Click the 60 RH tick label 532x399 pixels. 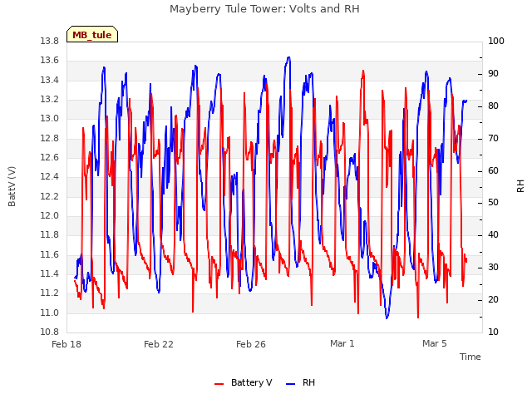coord(493,170)
